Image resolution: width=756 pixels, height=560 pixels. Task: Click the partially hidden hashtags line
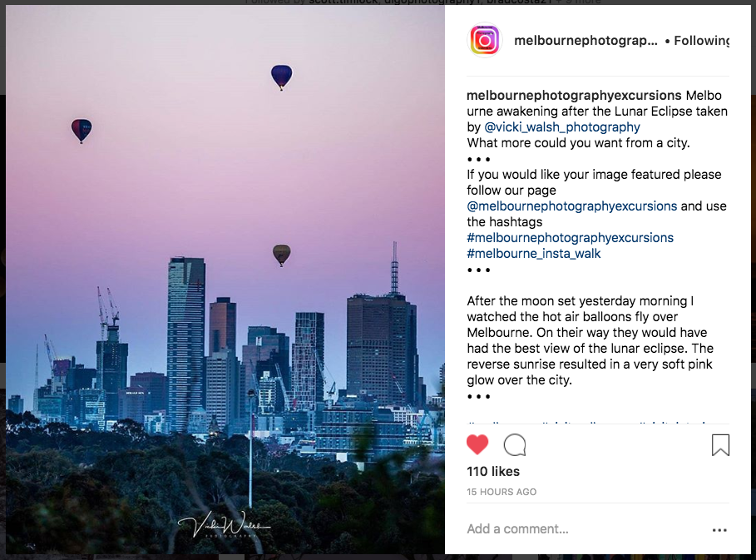coord(598,420)
